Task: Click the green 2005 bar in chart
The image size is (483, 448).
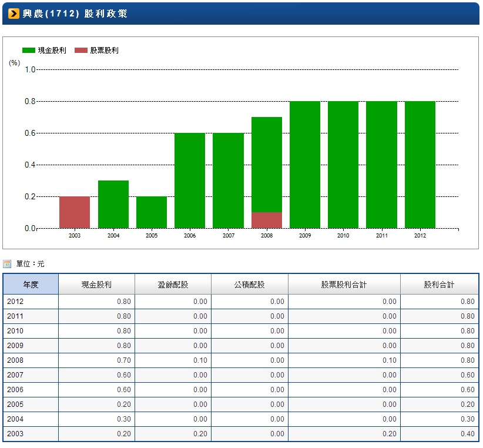Action: pyautogui.click(x=152, y=212)
